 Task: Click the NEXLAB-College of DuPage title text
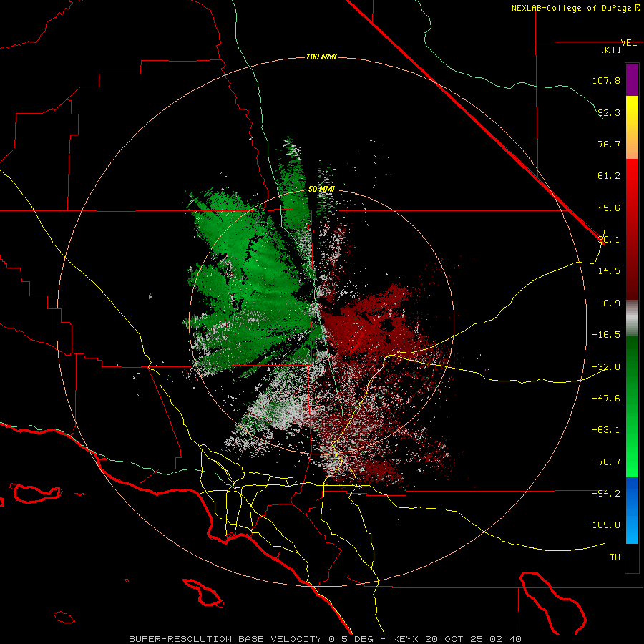[571, 8]
